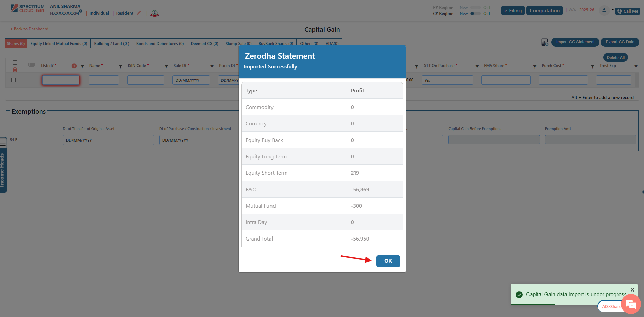This screenshot has width=644, height=317.
Task: Open the chat support bubble icon
Action: click(631, 304)
